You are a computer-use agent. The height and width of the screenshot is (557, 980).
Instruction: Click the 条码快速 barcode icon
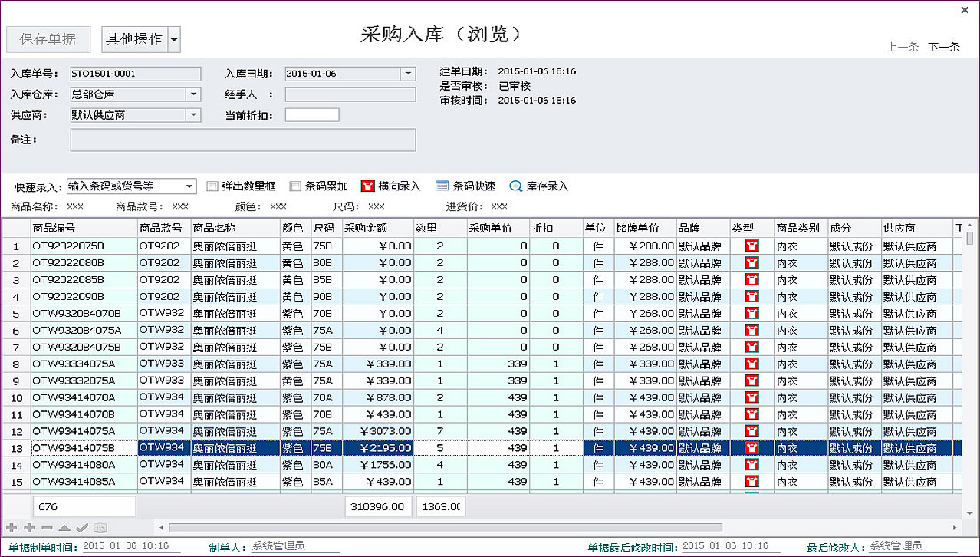(x=442, y=186)
